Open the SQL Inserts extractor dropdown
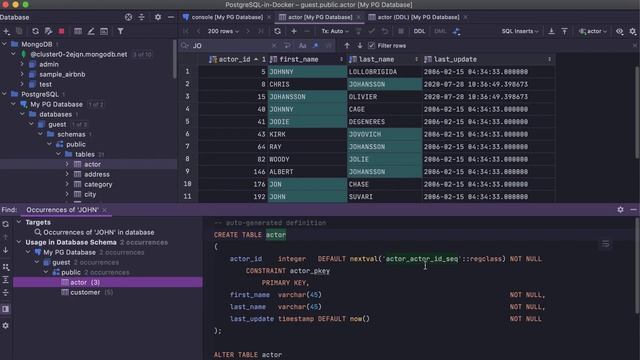The height and width of the screenshot is (360, 640). [520, 31]
